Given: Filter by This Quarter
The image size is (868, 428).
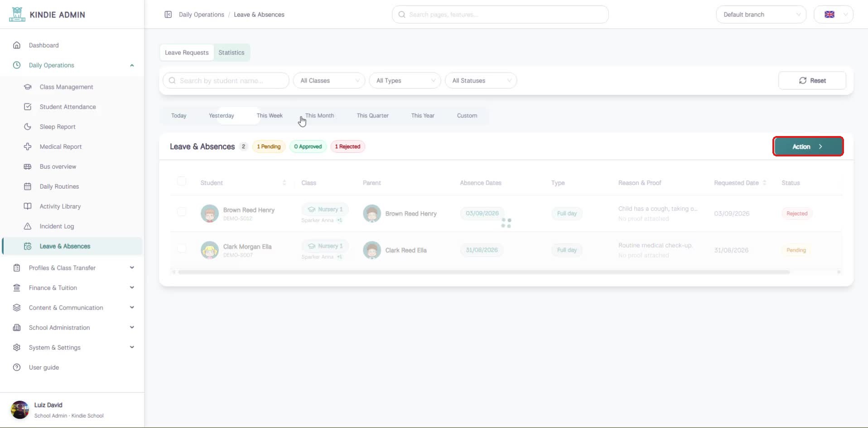Looking at the screenshot, I should [x=372, y=116].
